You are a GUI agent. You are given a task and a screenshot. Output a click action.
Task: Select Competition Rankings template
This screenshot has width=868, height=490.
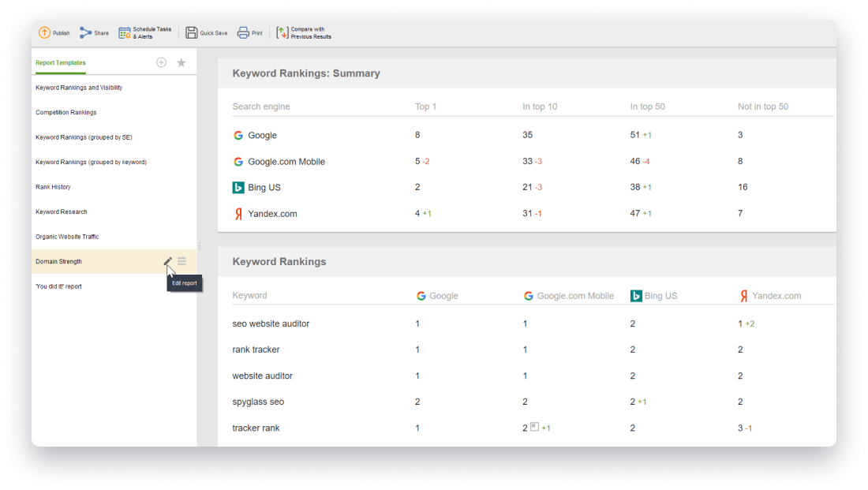pos(65,113)
